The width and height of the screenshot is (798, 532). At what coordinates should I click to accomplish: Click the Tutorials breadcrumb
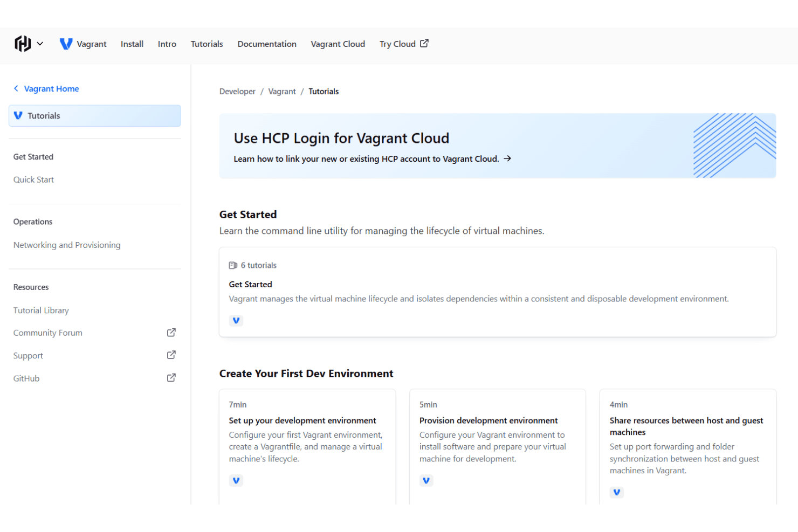click(x=324, y=92)
